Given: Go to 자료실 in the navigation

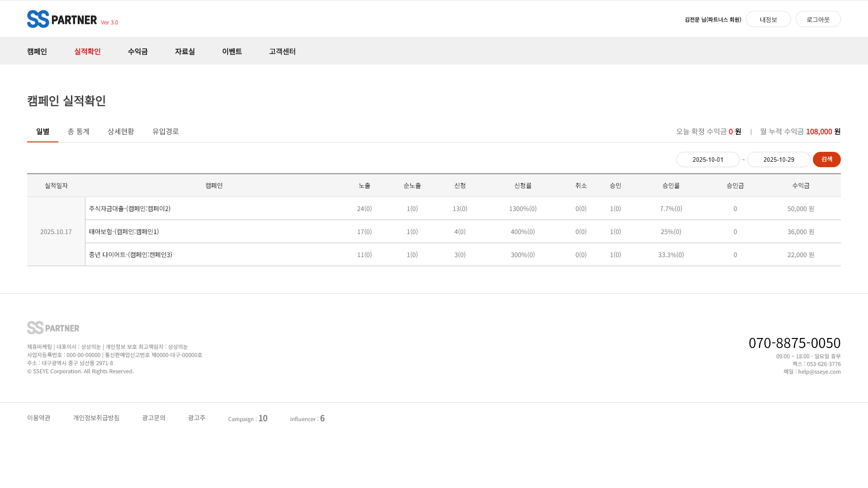Looking at the screenshot, I should click(x=184, y=52).
